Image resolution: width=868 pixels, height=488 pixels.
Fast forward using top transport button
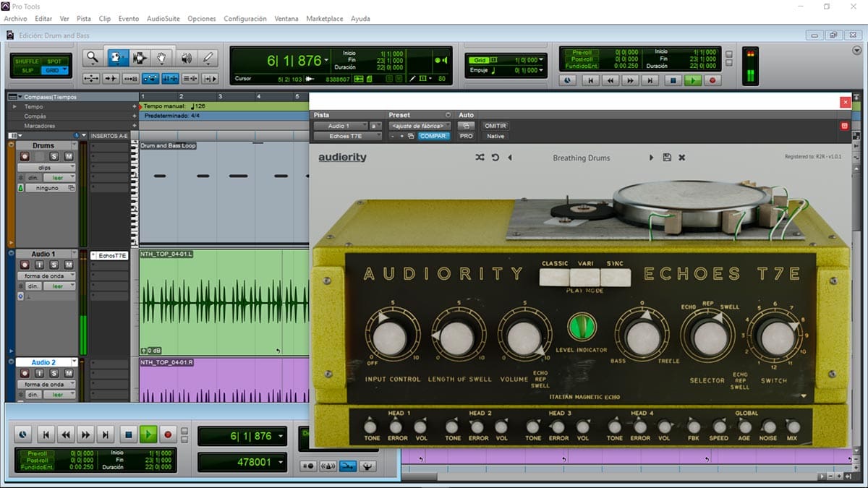631,81
